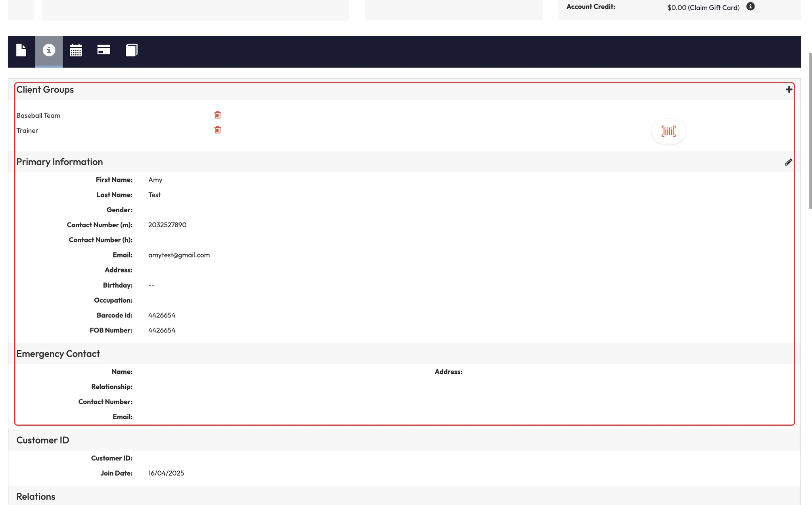This screenshot has width=812, height=505.
Task: Click the Trainer group name
Action: click(27, 131)
